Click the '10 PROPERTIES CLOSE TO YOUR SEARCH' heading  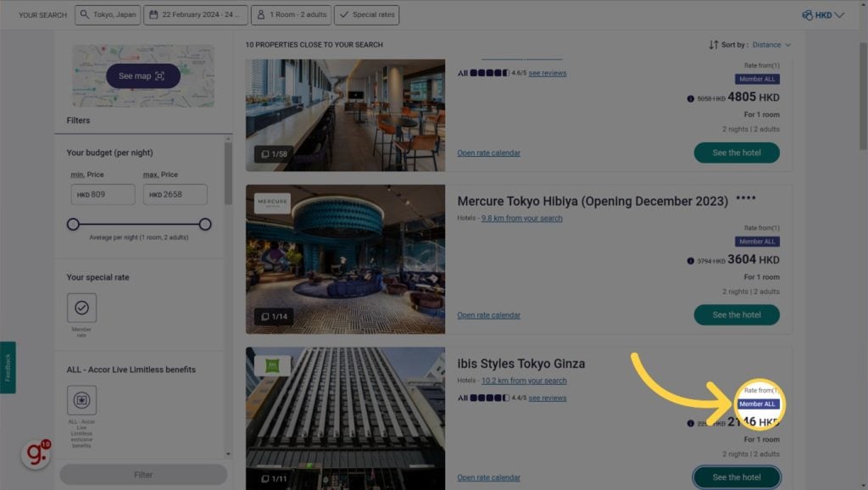(314, 45)
